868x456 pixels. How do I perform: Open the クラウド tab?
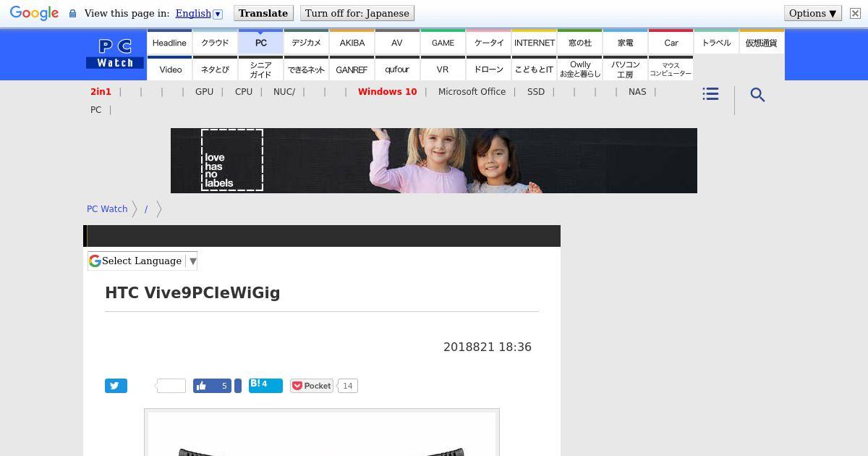click(215, 42)
